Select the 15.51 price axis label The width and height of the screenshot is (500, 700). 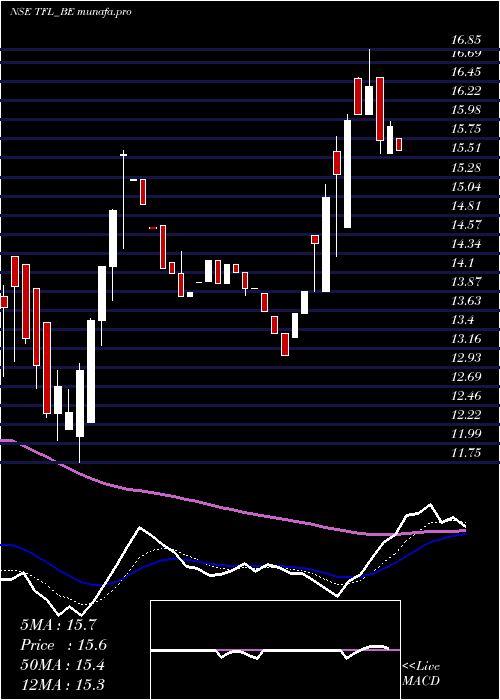click(466, 148)
